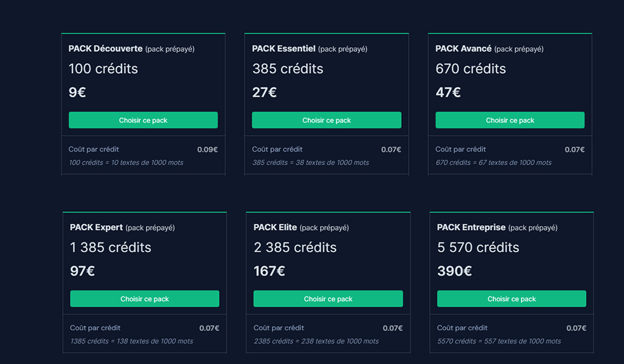Choose the PACK Expert plan button

(144, 299)
